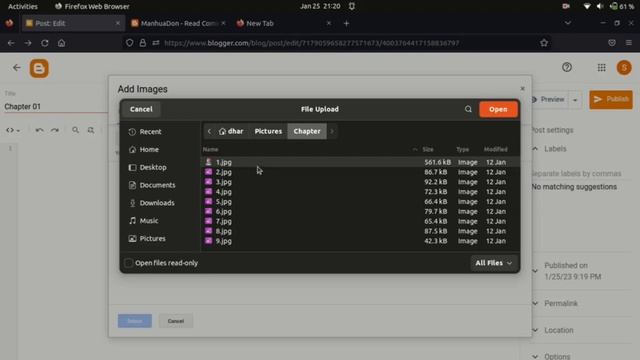Click the undo icon in editor

[x=39, y=130]
